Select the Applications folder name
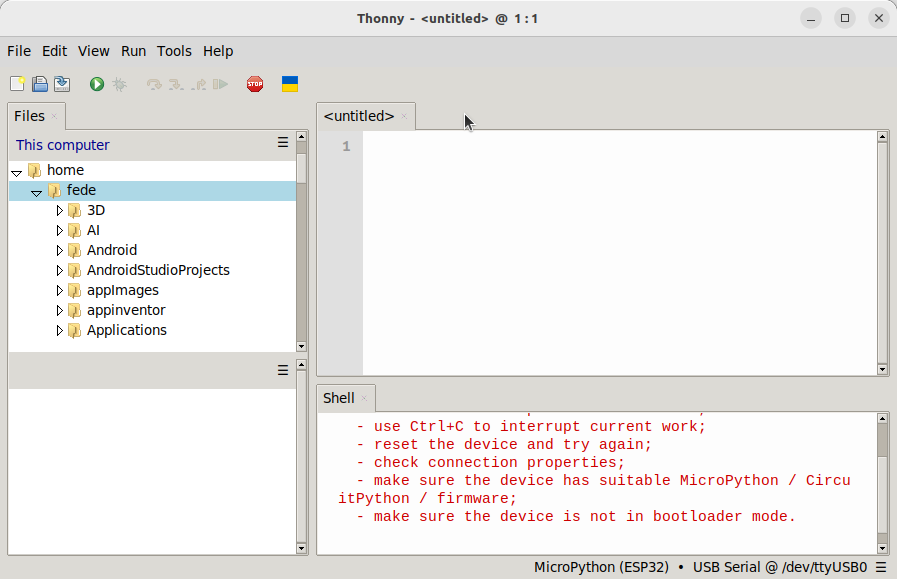This screenshot has height=579, width=897. click(126, 330)
